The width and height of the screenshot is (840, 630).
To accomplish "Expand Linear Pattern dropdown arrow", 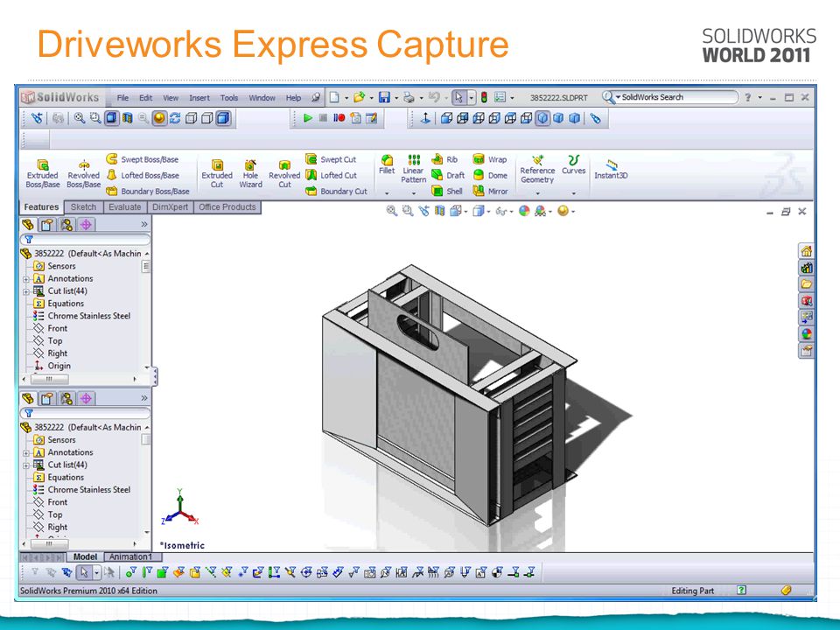I will [x=414, y=193].
